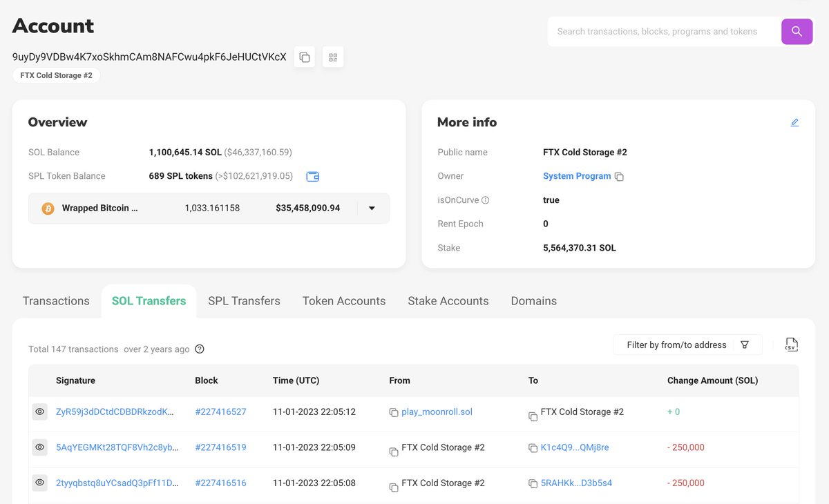Viewport: 829px width, 504px height.
Task: Select Stake value 5,564,370.31 SOL
Action: 580,248
